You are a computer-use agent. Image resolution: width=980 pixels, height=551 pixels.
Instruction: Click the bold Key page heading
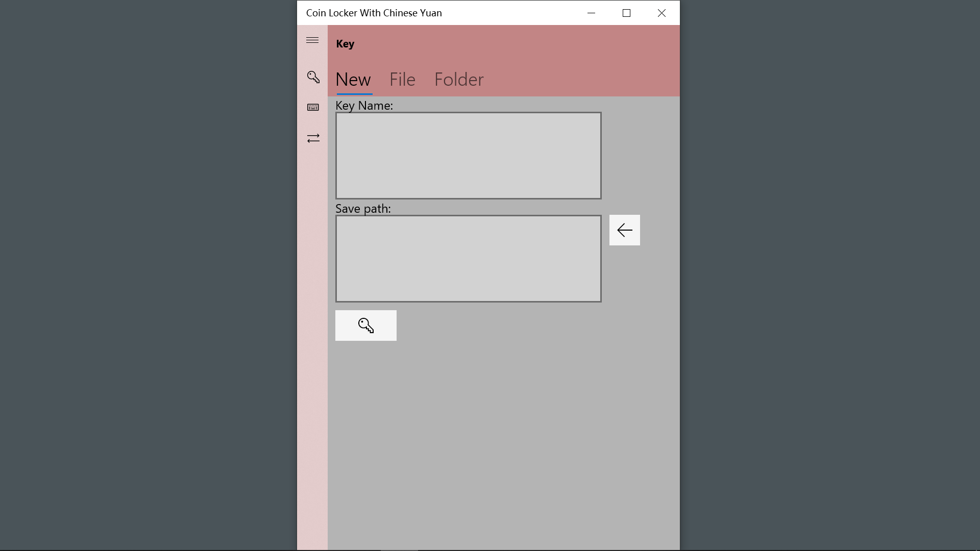point(345,44)
